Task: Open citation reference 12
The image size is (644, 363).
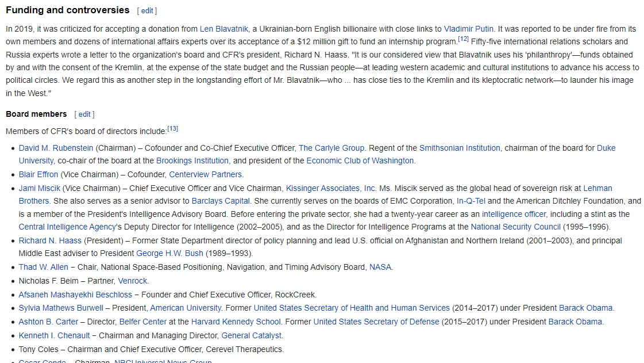Action: 463,39
